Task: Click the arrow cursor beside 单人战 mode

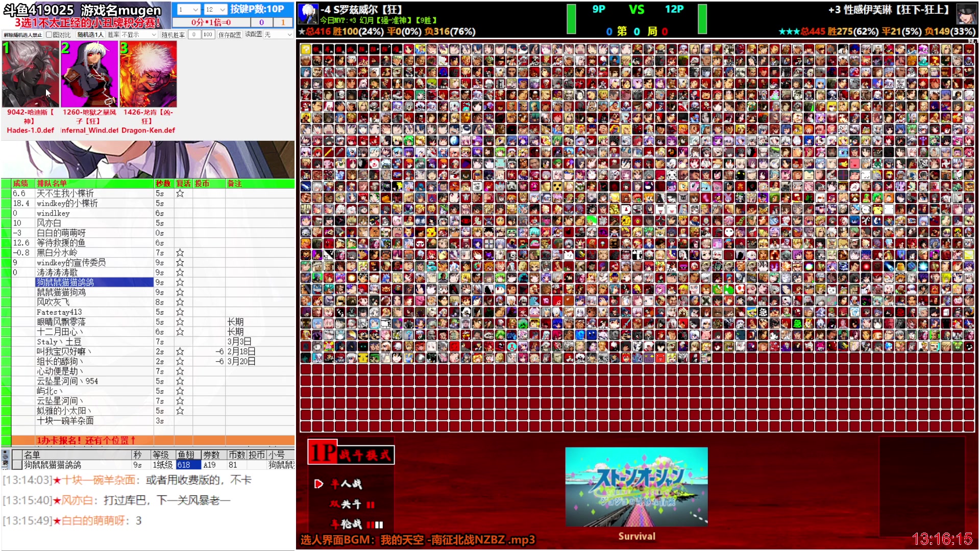Action: [x=318, y=484]
